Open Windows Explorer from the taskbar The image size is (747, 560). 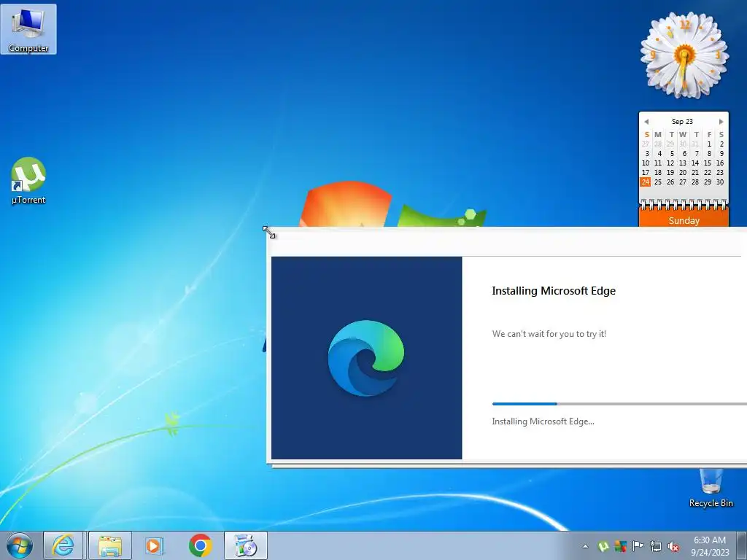pyautogui.click(x=110, y=545)
